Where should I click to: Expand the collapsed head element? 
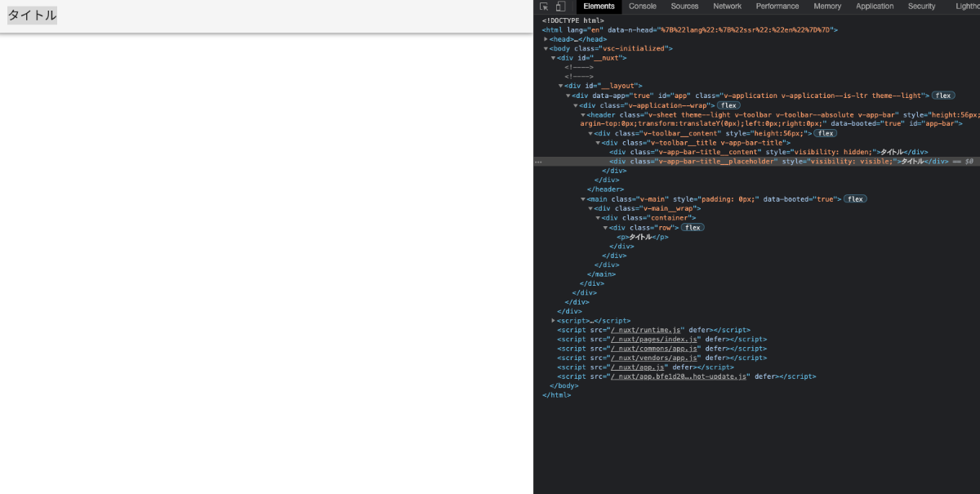coord(546,39)
